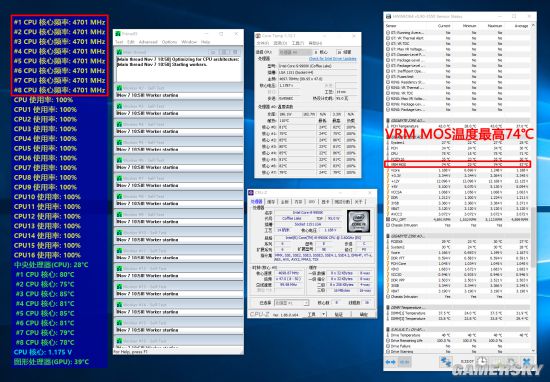The image size is (550, 382).
Task: Select the VRM MOS sensor row in HWiNFO
Action: (457, 164)
